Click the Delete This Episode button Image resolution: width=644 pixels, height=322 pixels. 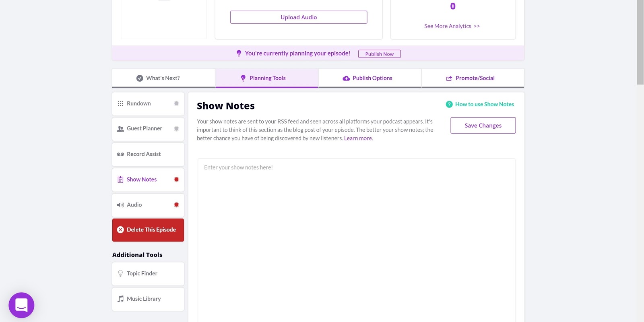[148, 230]
